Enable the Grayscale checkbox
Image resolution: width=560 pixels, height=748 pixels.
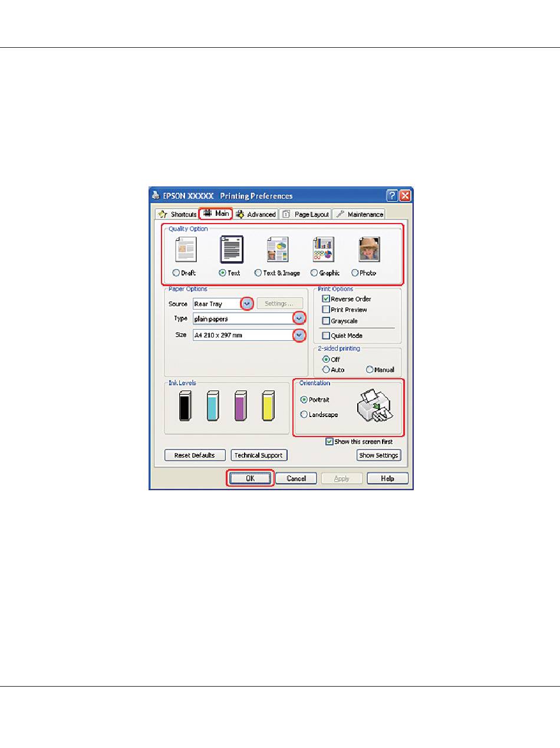(x=326, y=321)
